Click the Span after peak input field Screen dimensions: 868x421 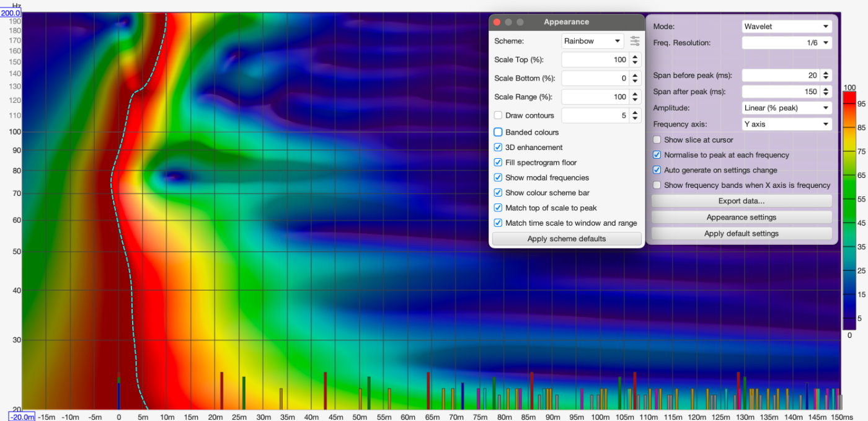tap(779, 92)
